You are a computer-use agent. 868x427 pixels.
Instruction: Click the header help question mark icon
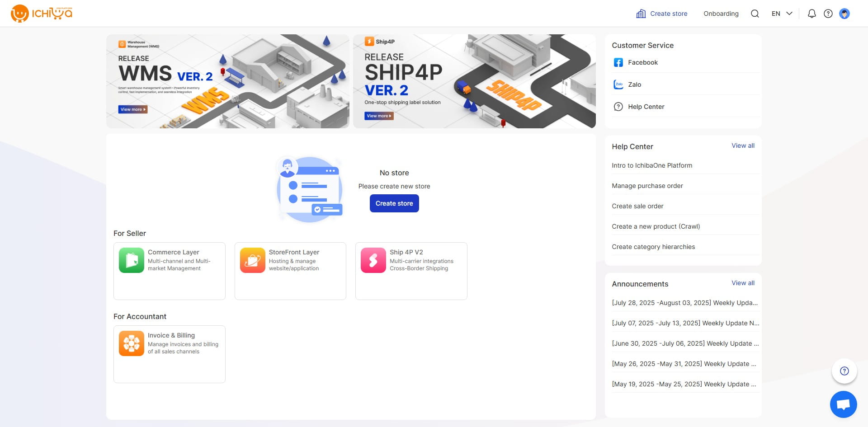coord(828,14)
